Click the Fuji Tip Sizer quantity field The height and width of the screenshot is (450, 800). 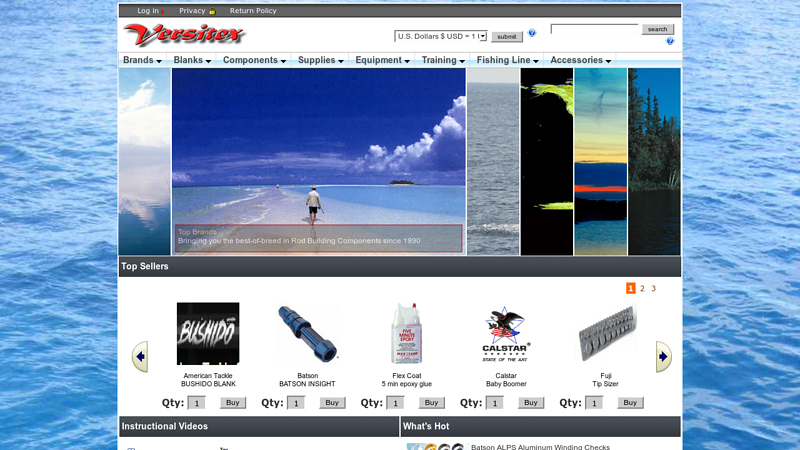point(594,403)
